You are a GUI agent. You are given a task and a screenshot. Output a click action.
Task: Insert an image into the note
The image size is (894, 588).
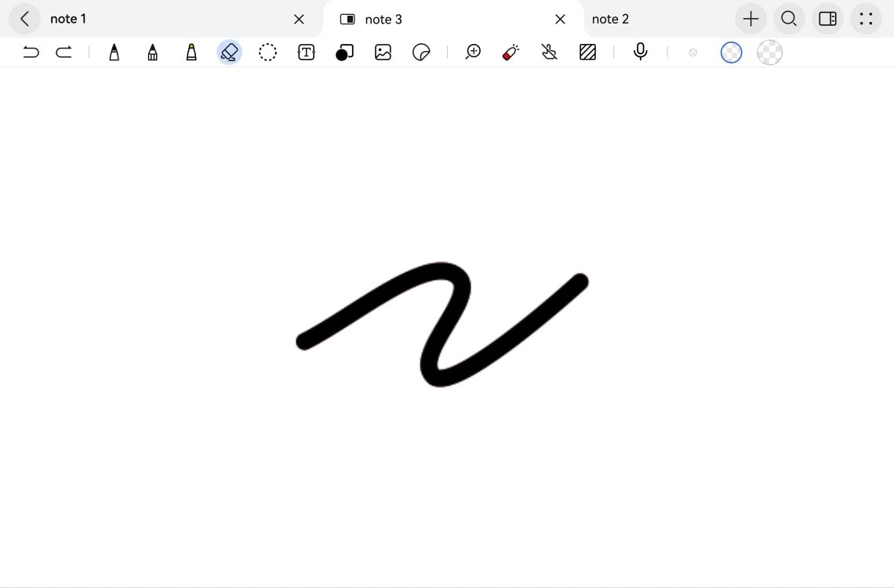pos(383,53)
